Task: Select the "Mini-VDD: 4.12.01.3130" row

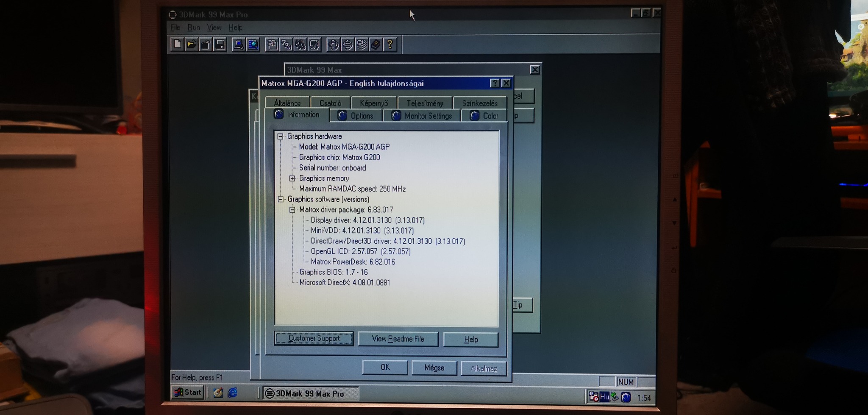Action: point(362,231)
